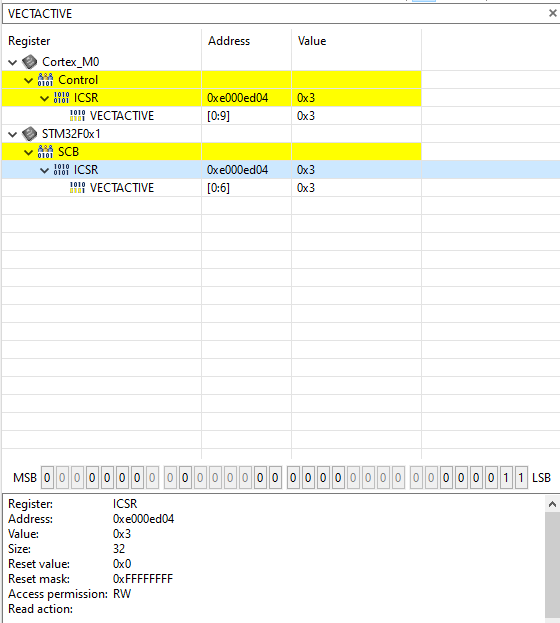Image resolution: width=560 pixels, height=623 pixels.
Task: Click the Address column header
Action: click(x=229, y=41)
